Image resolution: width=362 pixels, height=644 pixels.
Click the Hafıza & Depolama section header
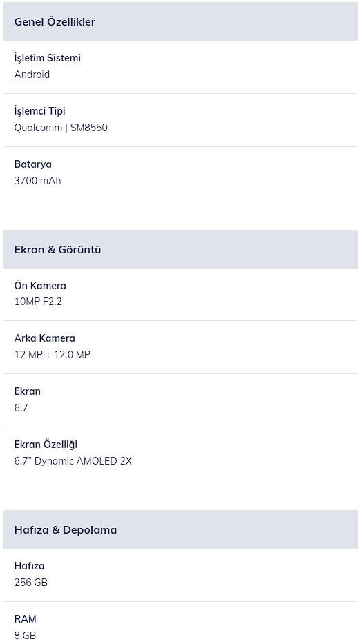click(180, 529)
